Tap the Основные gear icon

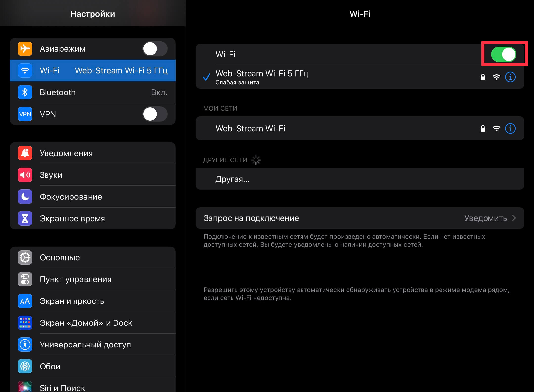tap(25, 257)
